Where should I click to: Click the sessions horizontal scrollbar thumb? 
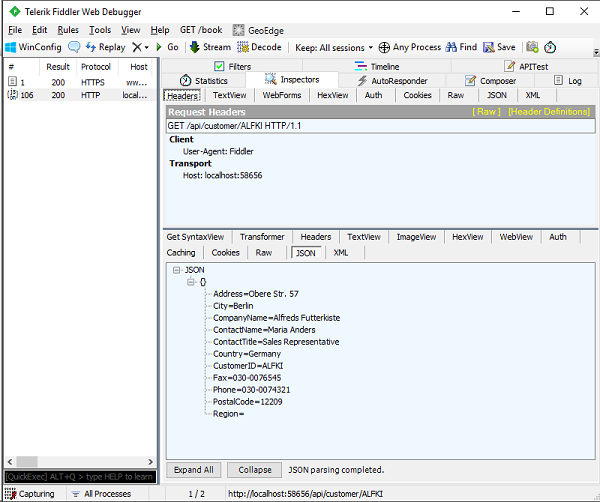(x=27, y=462)
